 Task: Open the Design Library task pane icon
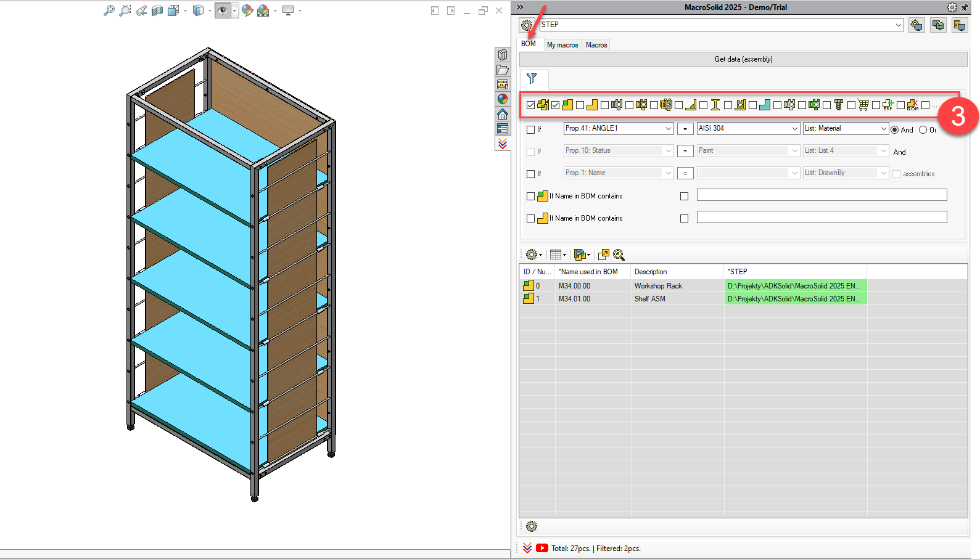point(503,55)
